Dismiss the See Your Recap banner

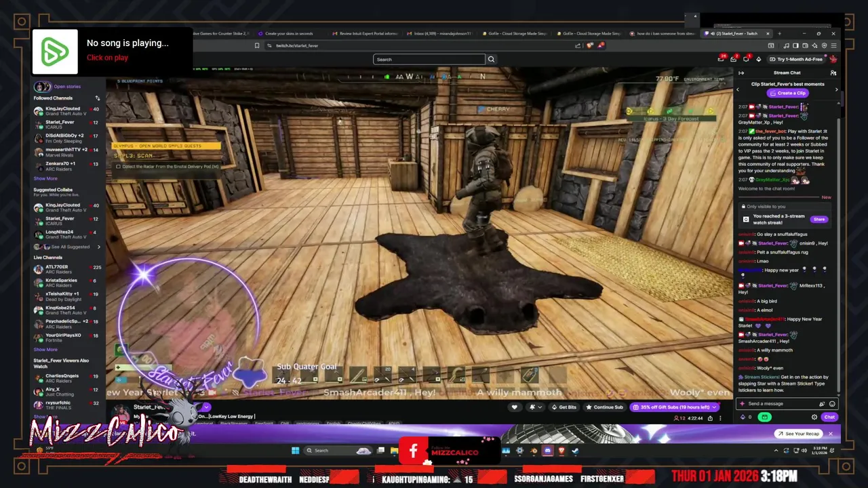tap(831, 434)
